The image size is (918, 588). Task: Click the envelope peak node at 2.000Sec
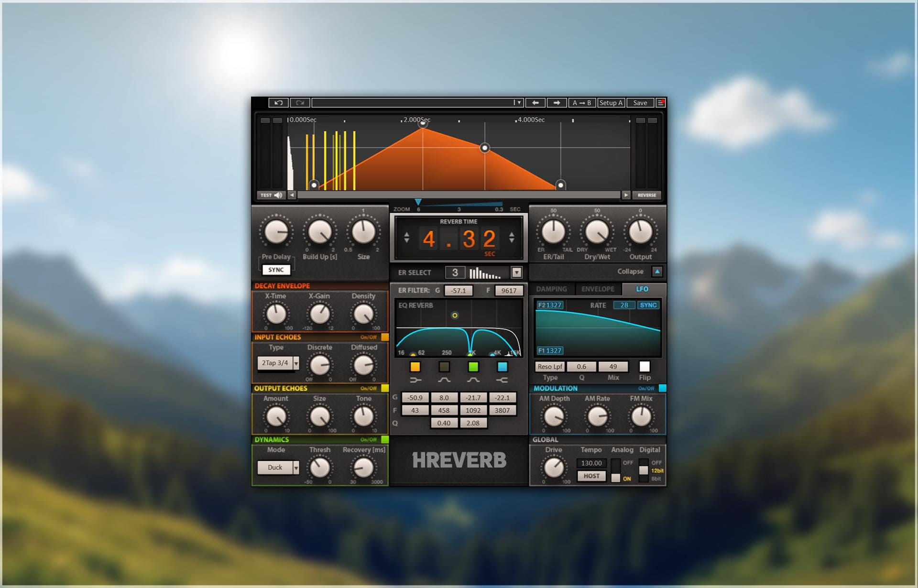pyautogui.click(x=423, y=124)
